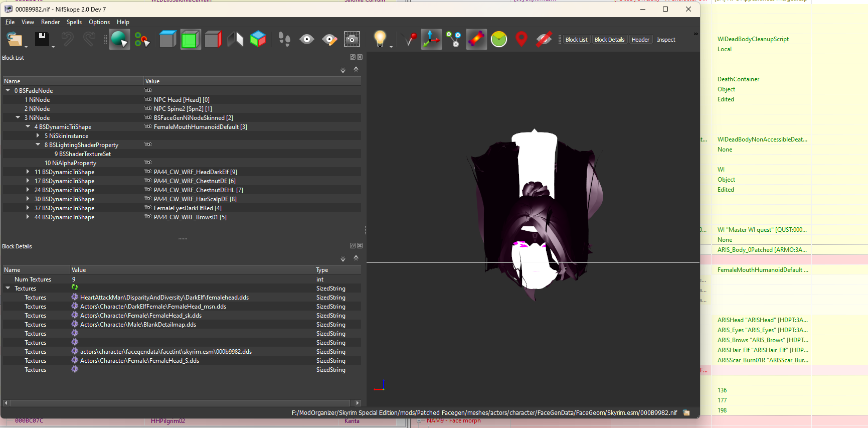The width and height of the screenshot is (868, 428).
Task: Click the Save As floppy disk icon
Action: coord(42,39)
